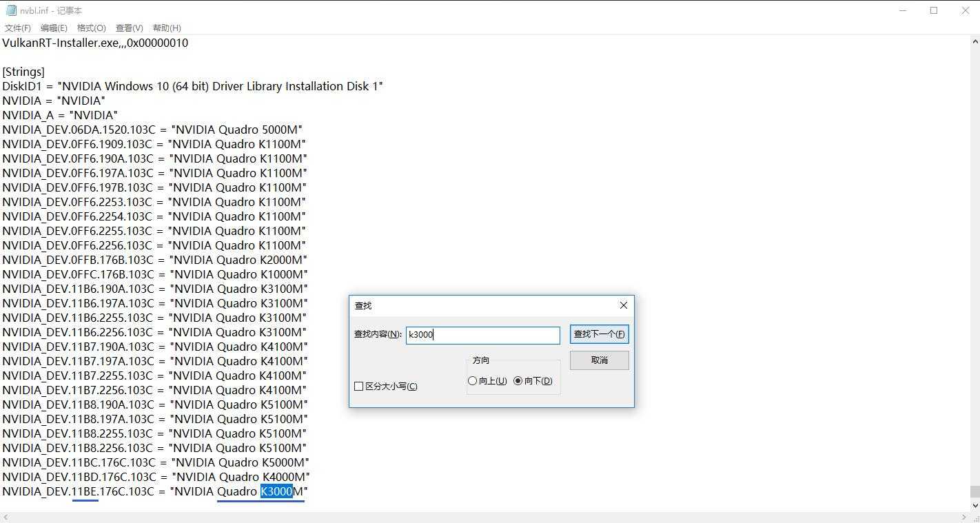980x523 pixels.
Task: Click the highlighted K3000 text
Action: (276, 491)
